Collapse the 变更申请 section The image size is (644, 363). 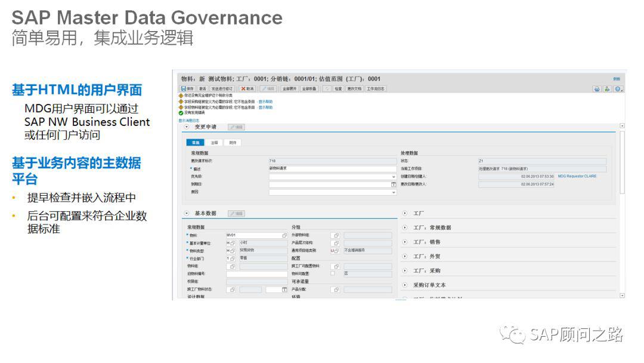coord(187,127)
